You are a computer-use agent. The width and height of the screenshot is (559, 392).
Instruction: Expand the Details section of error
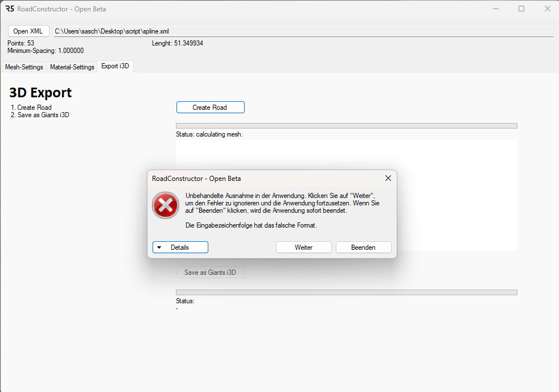point(180,247)
